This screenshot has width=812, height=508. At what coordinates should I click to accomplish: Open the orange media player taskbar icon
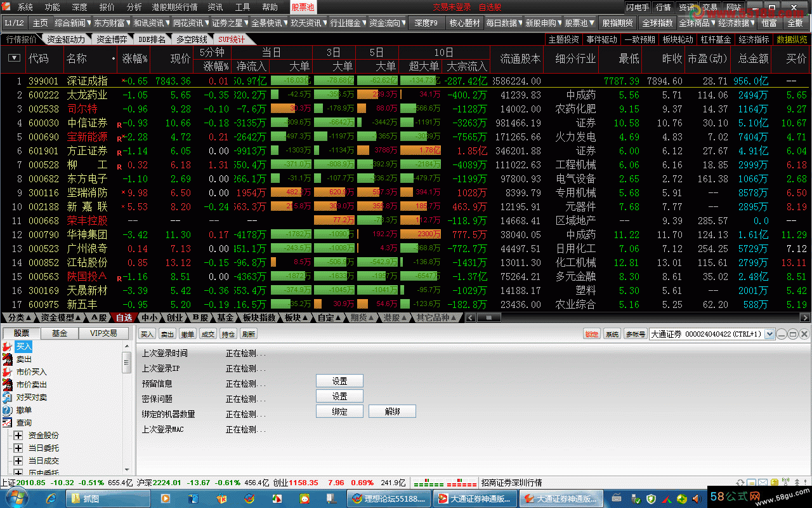[x=166, y=498]
